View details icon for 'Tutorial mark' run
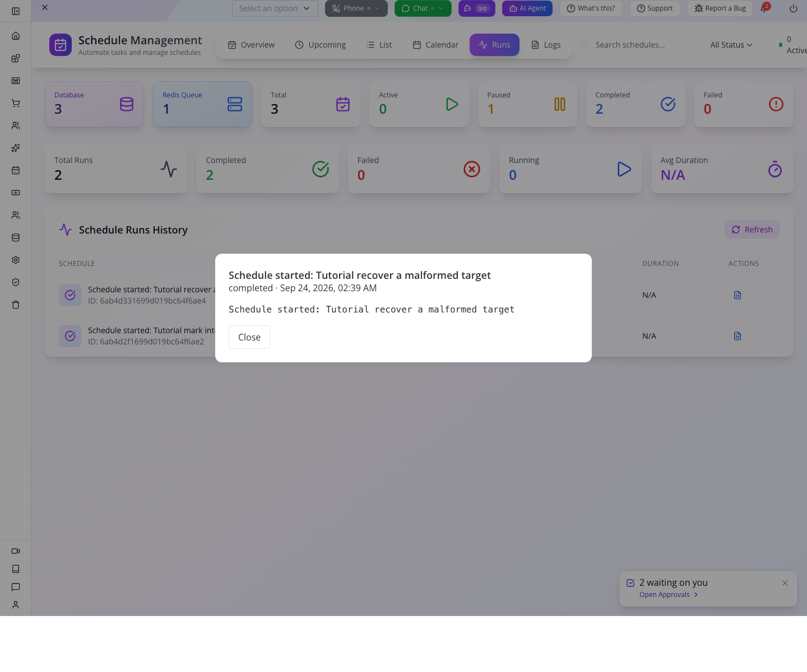The height and width of the screenshot is (672, 807). (738, 336)
